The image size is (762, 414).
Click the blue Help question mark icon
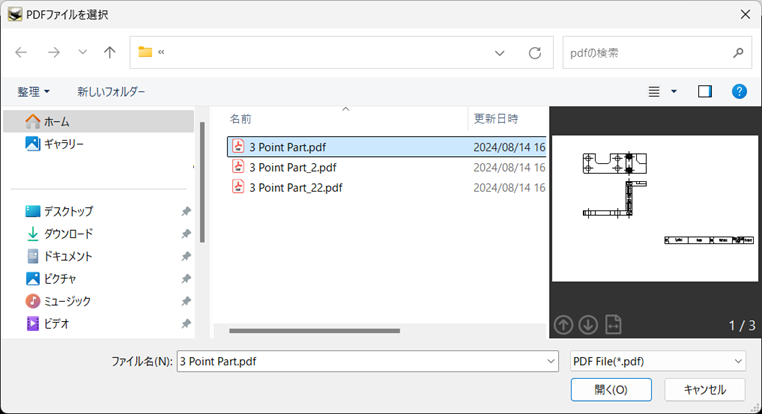pos(739,91)
